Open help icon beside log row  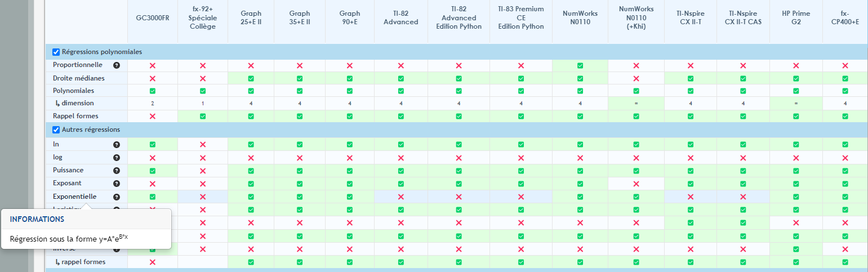(117, 158)
